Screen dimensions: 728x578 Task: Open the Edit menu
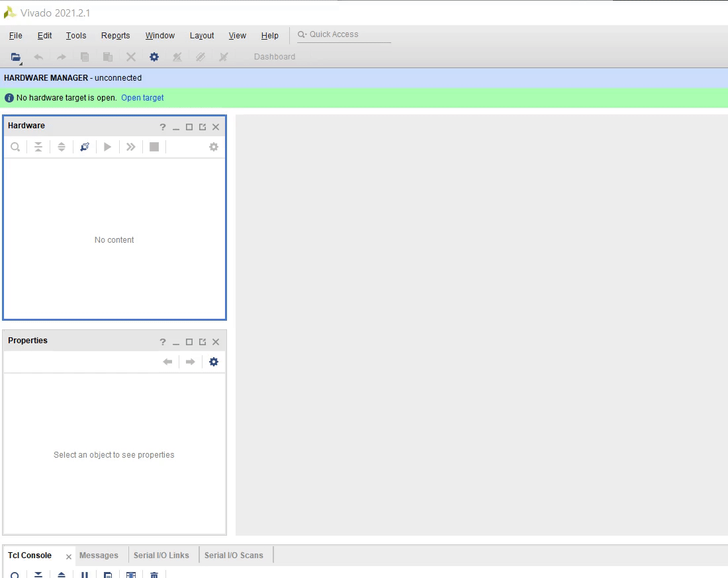[44, 36]
